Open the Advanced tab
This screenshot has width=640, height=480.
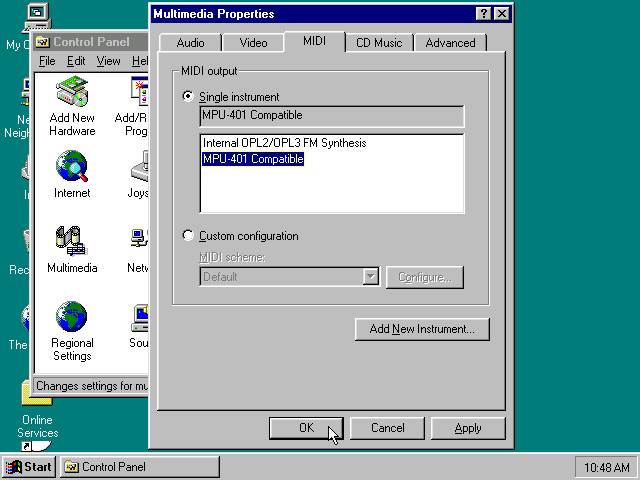point(450,43)
